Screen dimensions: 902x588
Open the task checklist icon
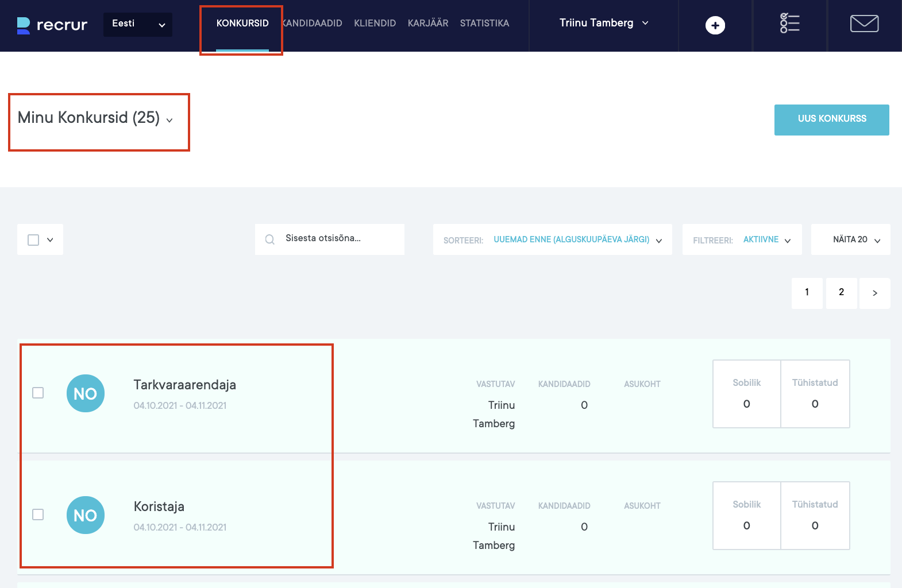coord(789,24)
